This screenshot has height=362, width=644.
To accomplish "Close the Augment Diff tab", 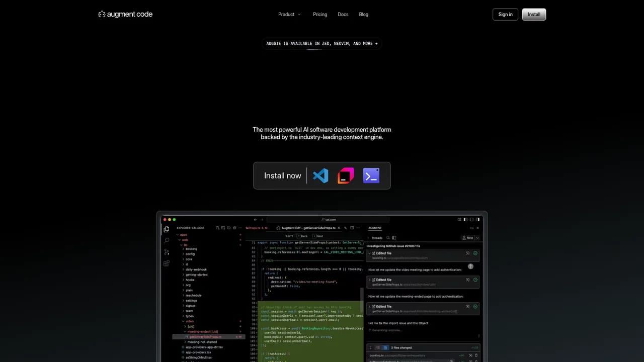I will (339, 228).
